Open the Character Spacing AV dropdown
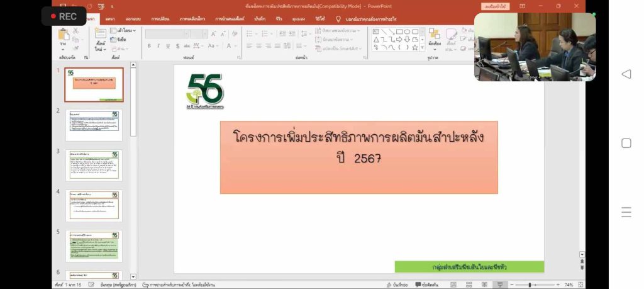The width and height of the screenshot is (644, 289). pos(198,46)
